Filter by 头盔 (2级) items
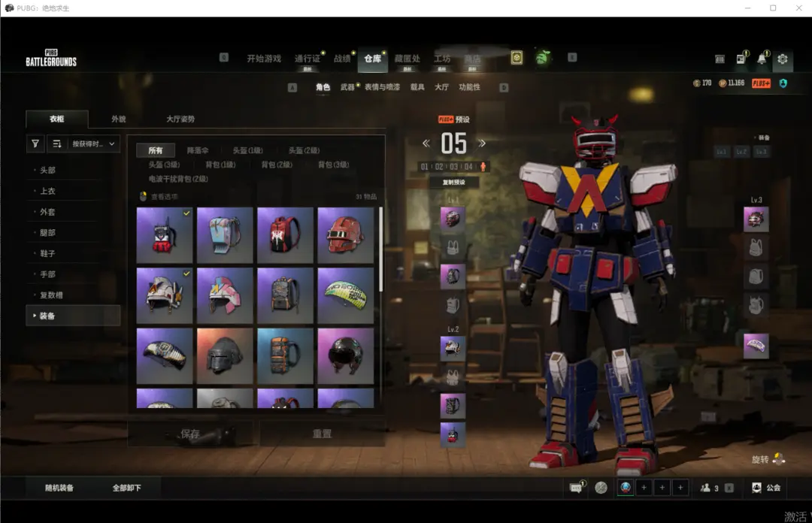 304,150
